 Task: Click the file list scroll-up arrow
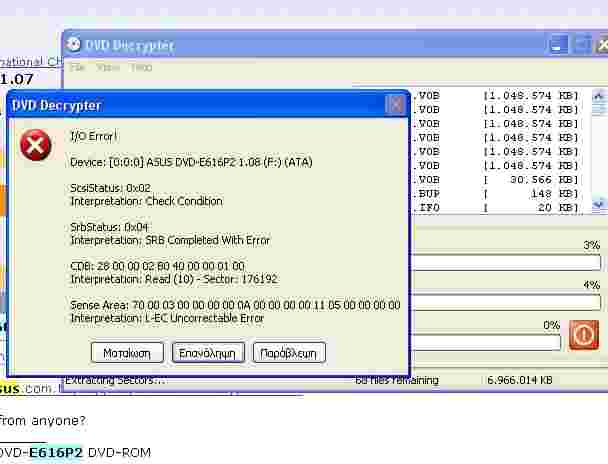point(599,96)
